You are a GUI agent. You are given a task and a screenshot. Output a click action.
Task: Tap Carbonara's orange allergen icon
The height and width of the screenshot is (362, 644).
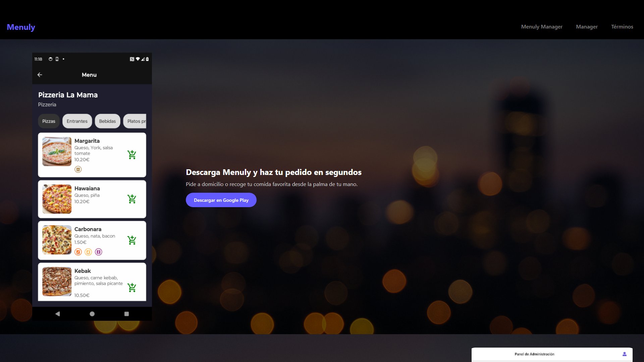(78, 252)
